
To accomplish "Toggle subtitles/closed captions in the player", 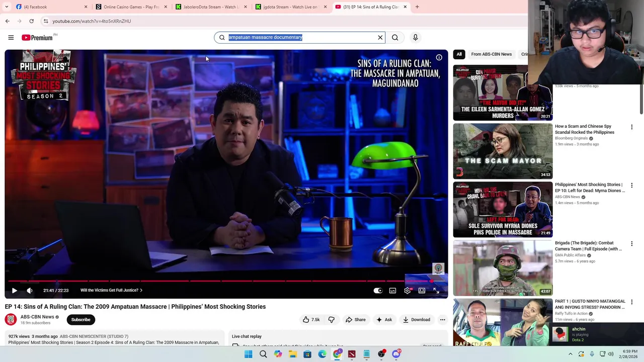I will [392, 290].
